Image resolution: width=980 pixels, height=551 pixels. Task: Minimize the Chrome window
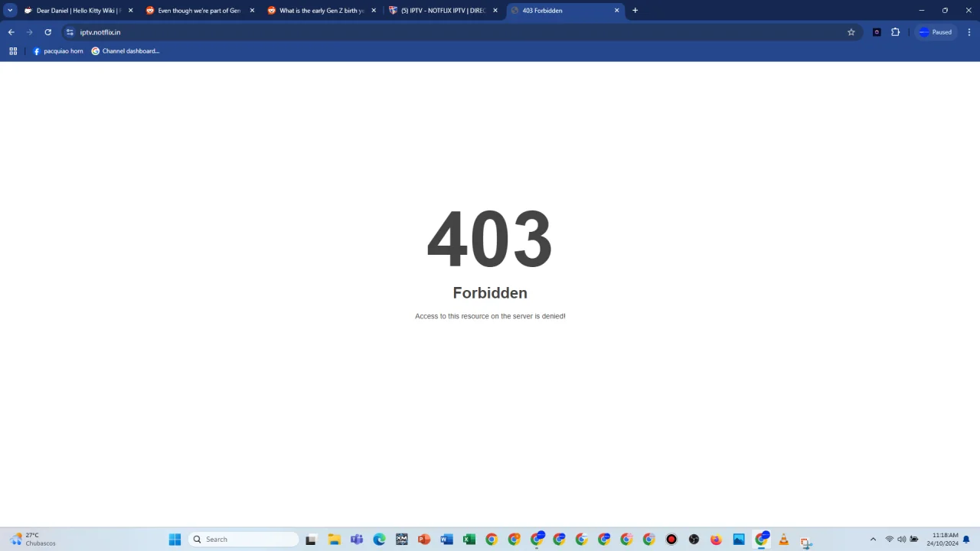coord(922,11)
